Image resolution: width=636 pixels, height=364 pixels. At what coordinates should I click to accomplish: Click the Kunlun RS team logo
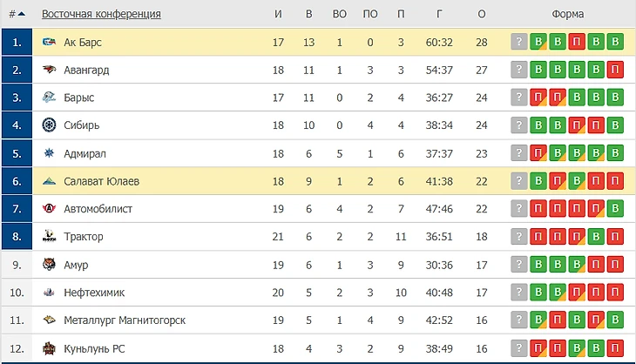(x=49, y=348)
